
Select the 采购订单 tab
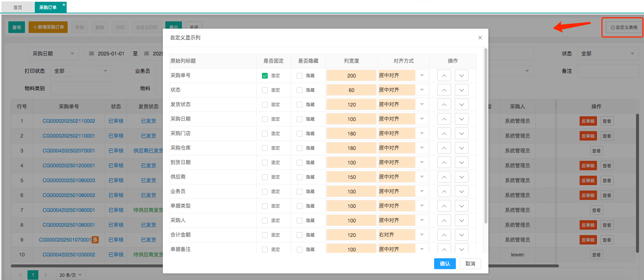[x=48, y=7]
